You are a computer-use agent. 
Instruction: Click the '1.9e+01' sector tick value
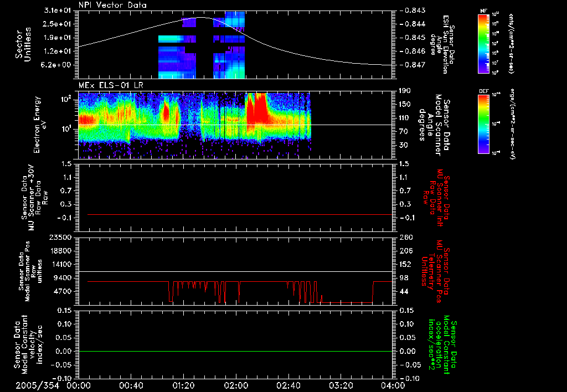click(59, 38)
